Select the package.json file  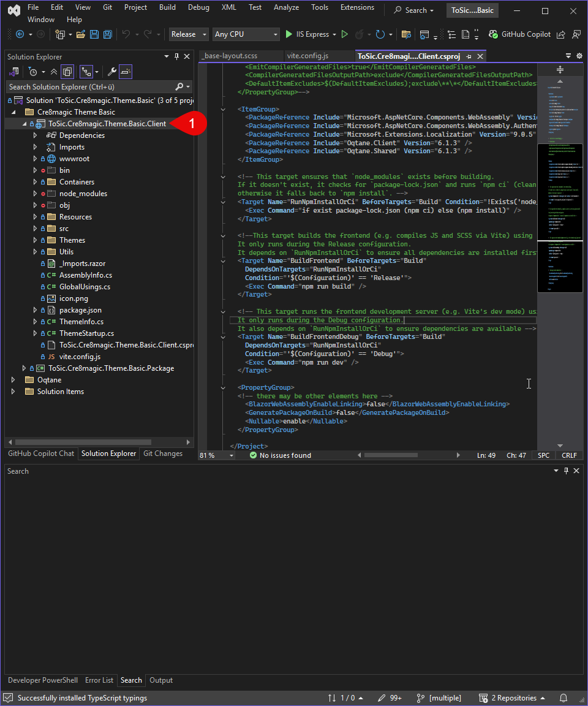80,309
